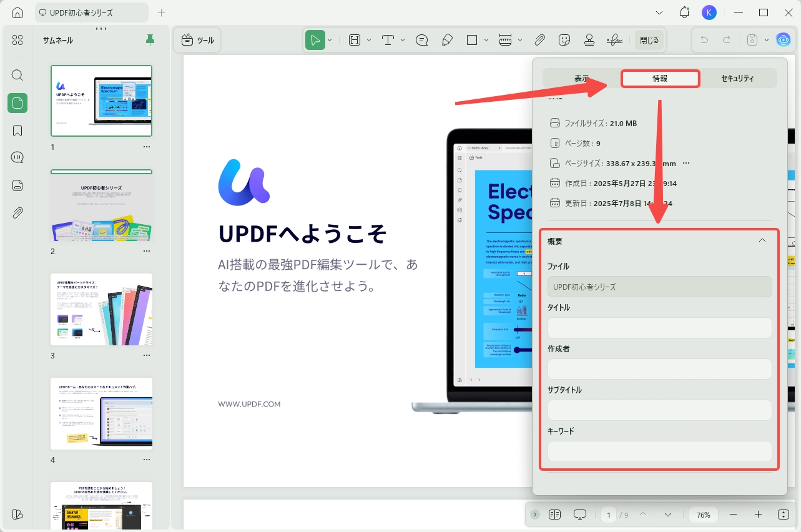Click the fit page icon
Screen dimensions: 801x532
(784, 515)
